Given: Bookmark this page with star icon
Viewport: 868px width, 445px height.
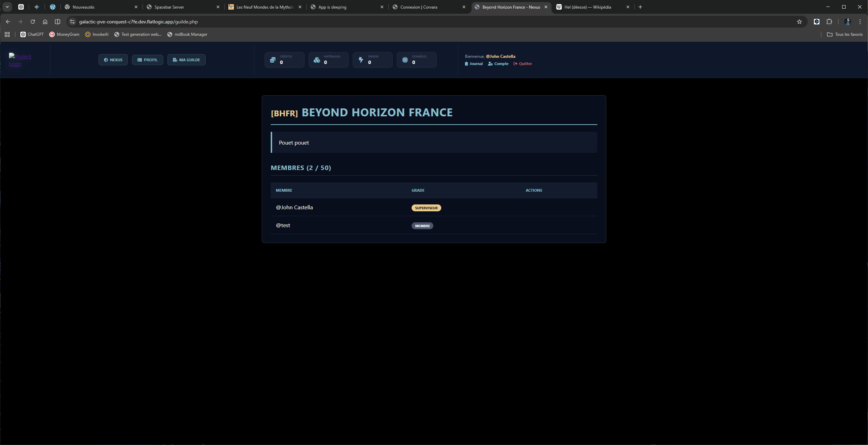Looking at the screenshot, I should tap(799, 22).
